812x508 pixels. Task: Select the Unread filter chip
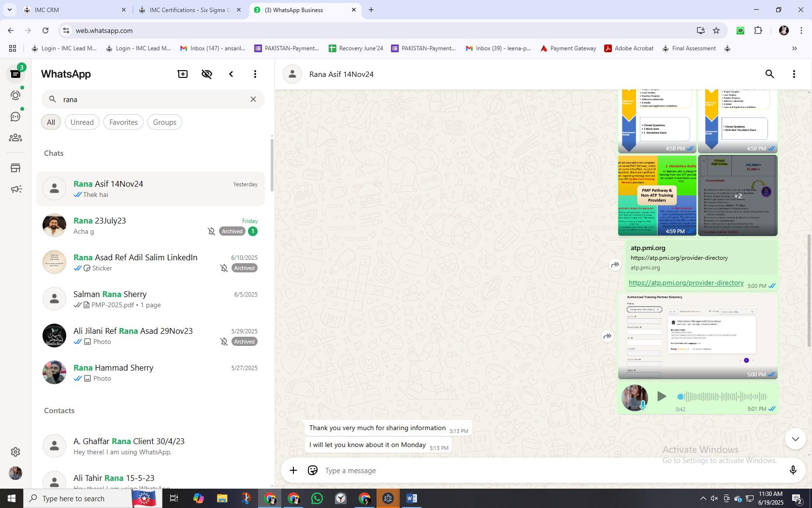[82, 122]
